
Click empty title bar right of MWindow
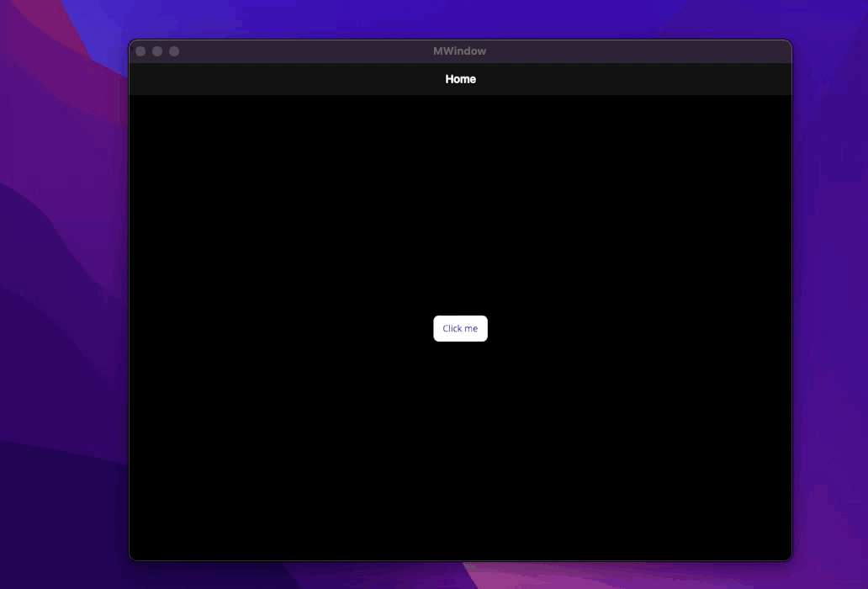[x=639, y=51]
